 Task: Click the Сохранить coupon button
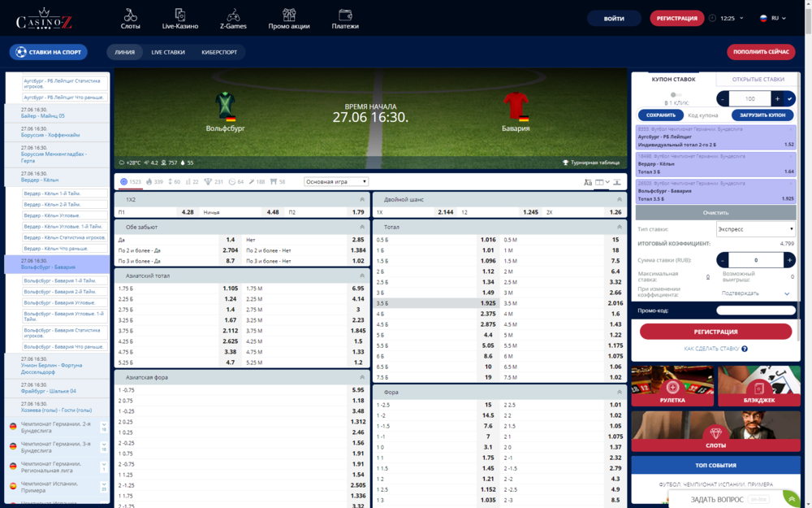[x=661, y=115]
